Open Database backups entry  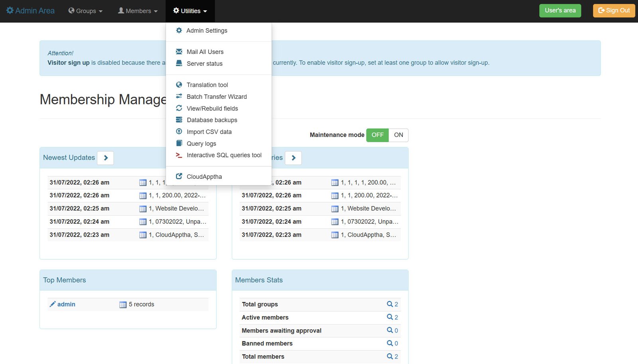pyautogui.click(x=219, y=120)
